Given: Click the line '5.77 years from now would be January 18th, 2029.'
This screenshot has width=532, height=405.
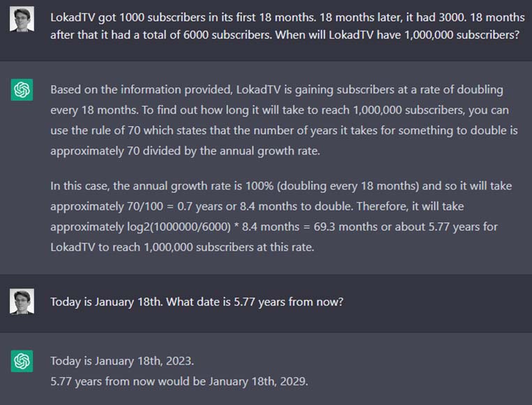Looking at the screenshot, I should (x=179, y=381).
